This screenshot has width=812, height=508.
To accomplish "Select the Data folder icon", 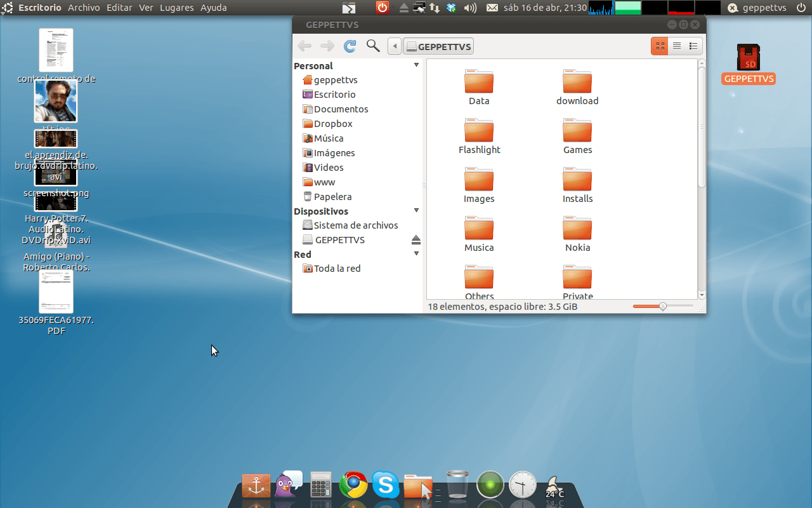I will pyautogui.click(x=479, y=81).
